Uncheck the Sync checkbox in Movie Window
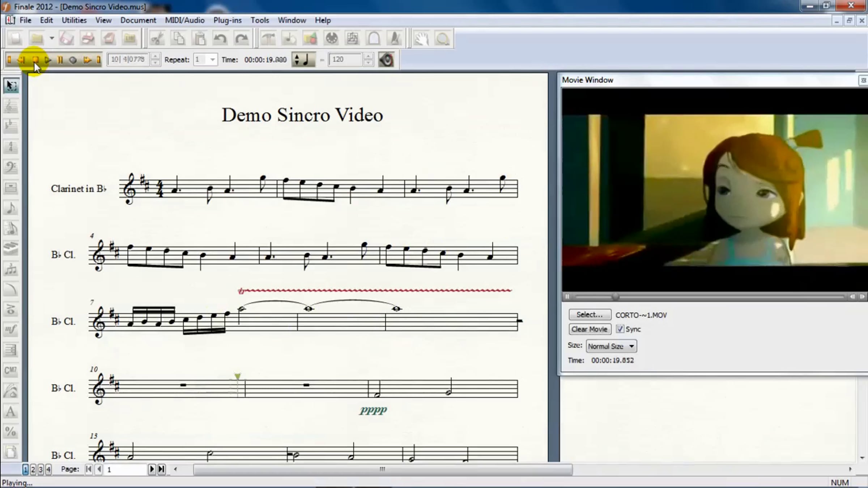 620,329
